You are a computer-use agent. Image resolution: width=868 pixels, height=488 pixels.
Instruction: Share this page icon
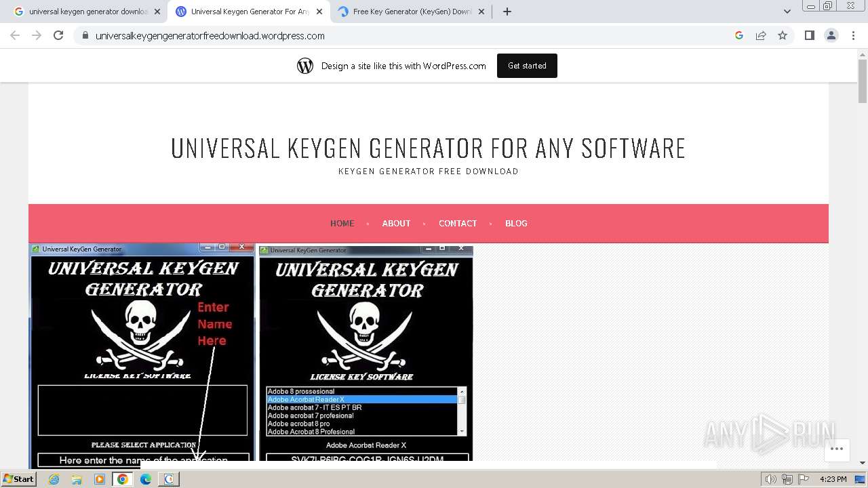click(761, 35)
